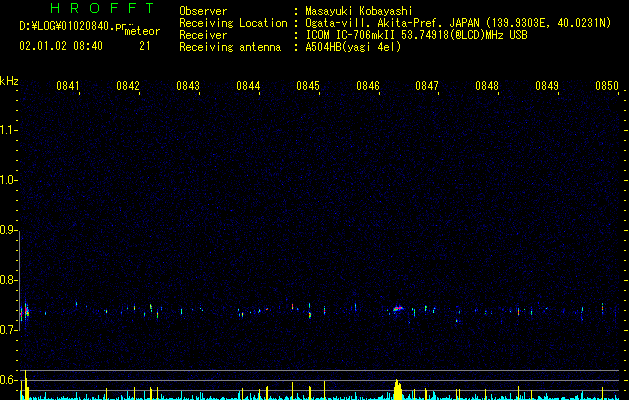The width and height of the screenshot is (629, 400).
Task: Click the 0.6 kHz frequency axis label
Action: [x=8, y=380]
